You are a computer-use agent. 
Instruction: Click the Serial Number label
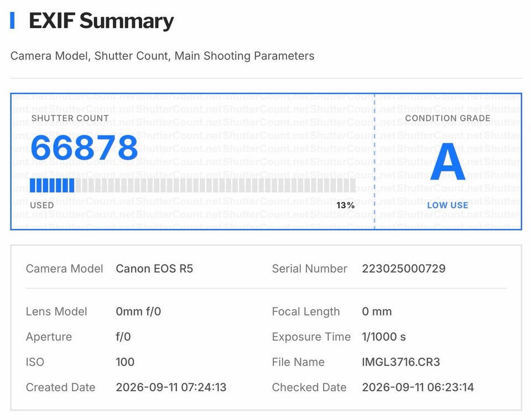click(310, 269)
